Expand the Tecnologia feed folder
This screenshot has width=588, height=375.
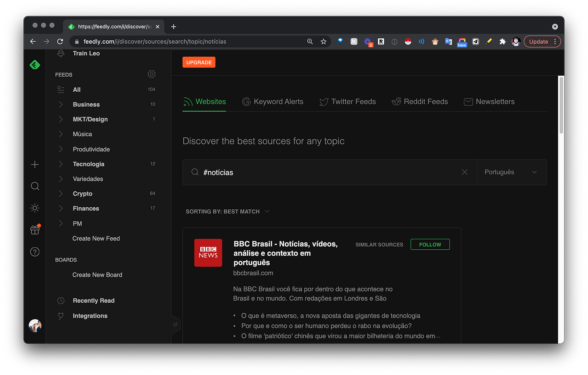click(61, 164)
